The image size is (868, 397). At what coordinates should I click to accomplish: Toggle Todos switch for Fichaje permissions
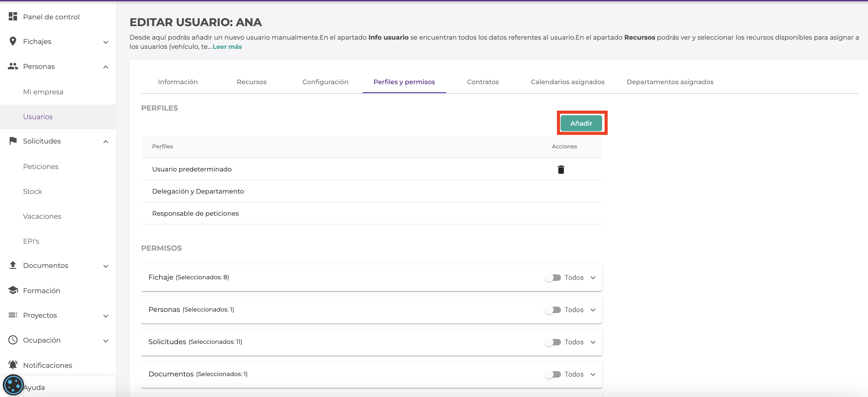(553, 277)
